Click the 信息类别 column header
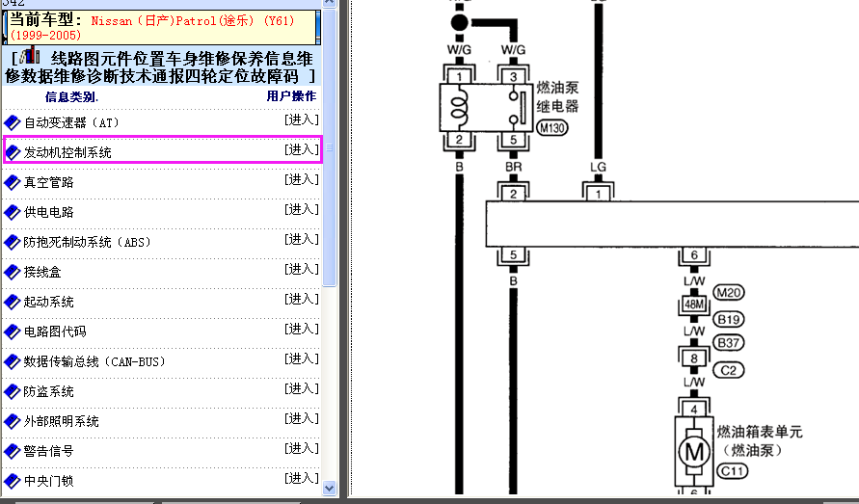 tap(71, 97)
